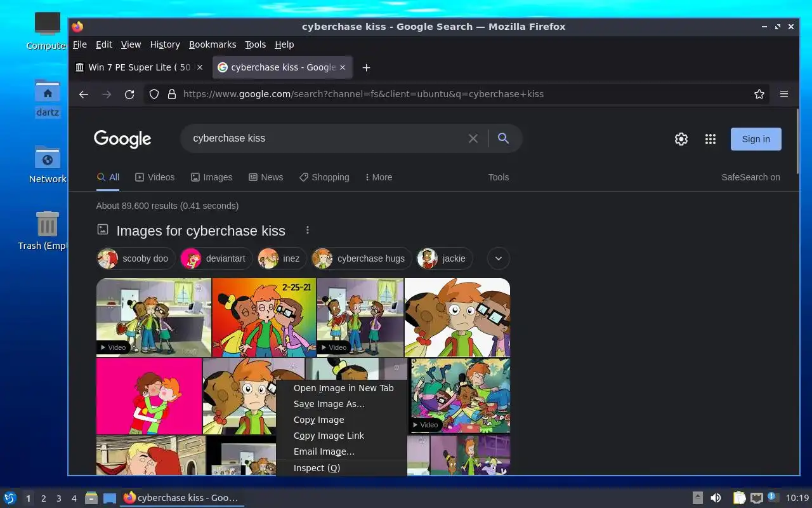Image resolution: width=812 pixels, height=508 pixels.
Task: Switch to the Videos search tab
Action: tap(155, 177)
